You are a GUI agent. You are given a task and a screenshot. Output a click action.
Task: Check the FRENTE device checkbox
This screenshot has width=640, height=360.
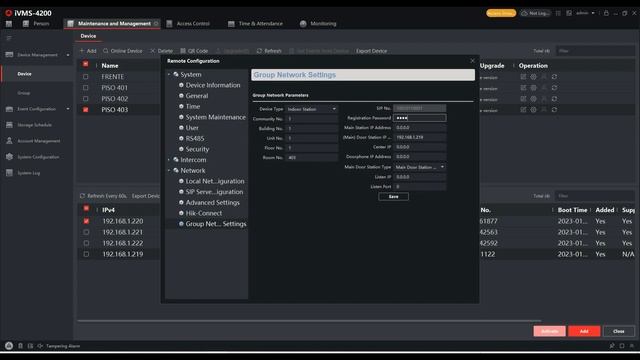pos(85,77)
